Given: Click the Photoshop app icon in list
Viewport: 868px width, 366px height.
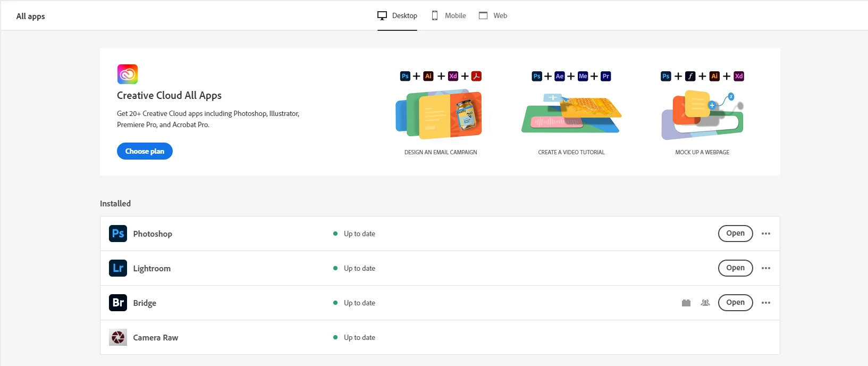Looking at the screenshot, I should (x=118, y=234).
